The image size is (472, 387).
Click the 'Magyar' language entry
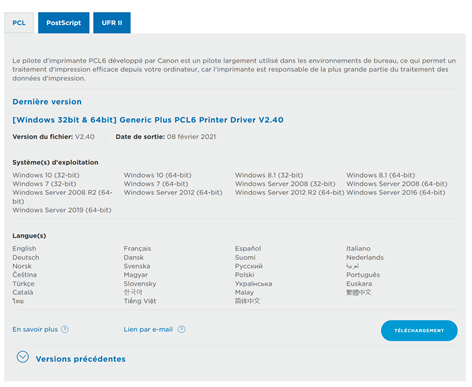pyautogui.click(x=136, y=275)
